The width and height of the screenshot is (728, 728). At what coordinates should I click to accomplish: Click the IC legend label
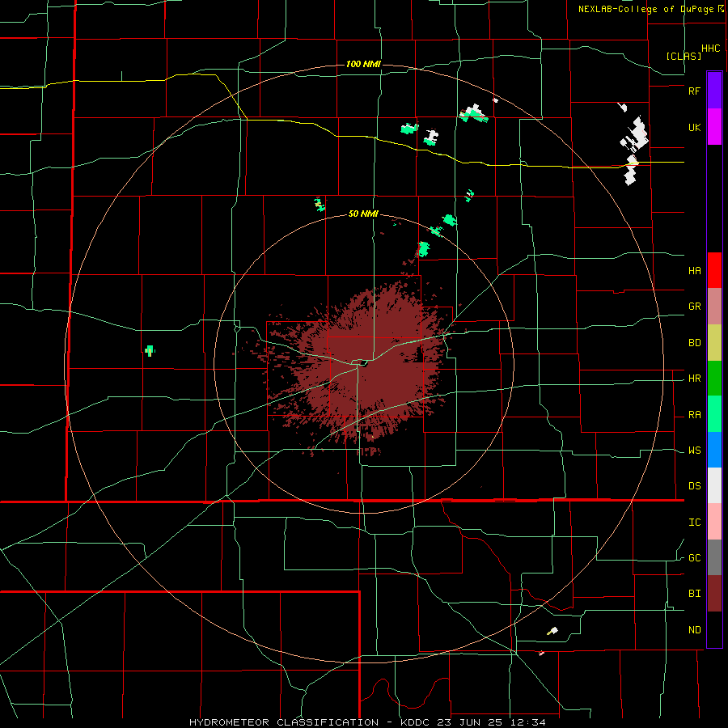[694, 523]
